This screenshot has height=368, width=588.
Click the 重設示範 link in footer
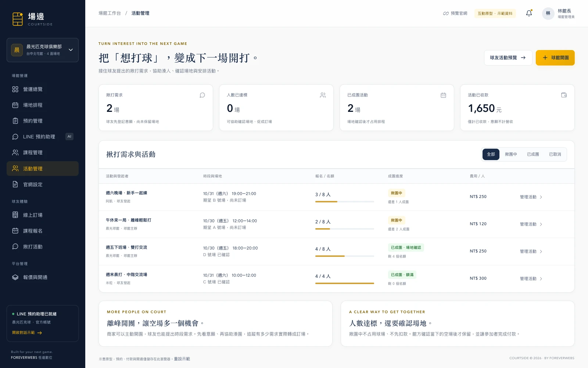click(182, 359)
